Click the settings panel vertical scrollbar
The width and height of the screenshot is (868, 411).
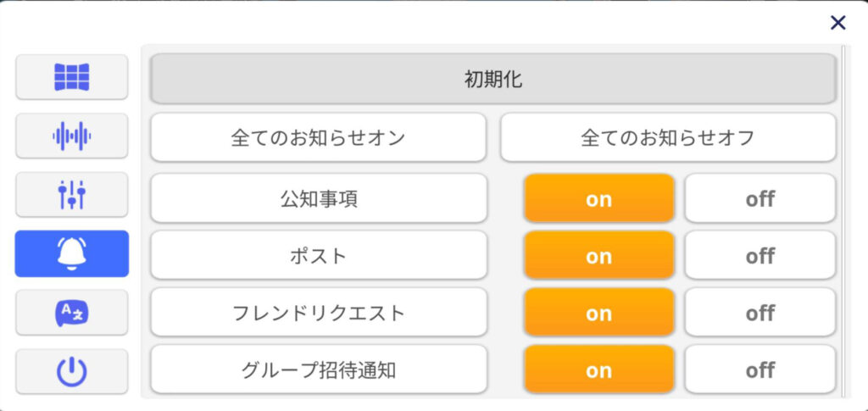point(843,221)
